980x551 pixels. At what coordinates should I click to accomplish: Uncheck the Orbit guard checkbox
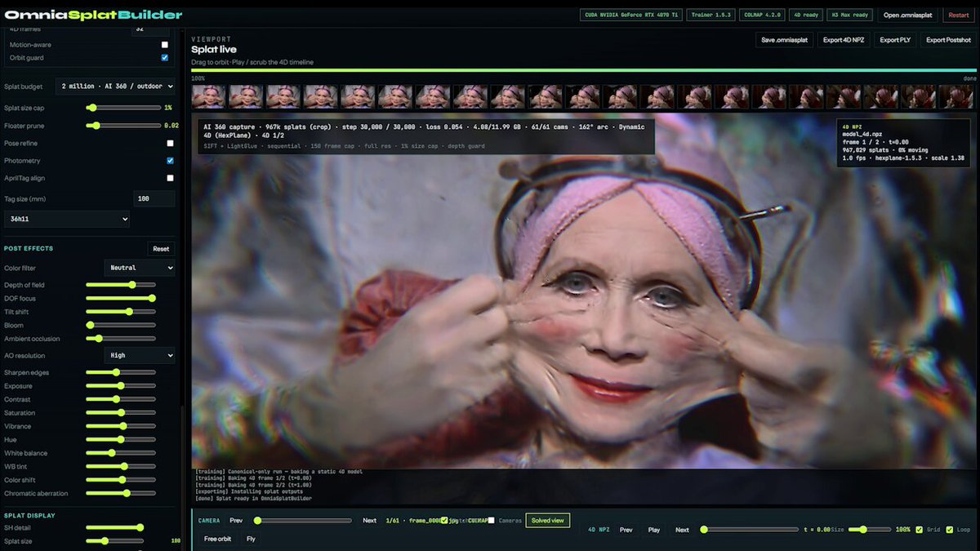coord(165,58)
